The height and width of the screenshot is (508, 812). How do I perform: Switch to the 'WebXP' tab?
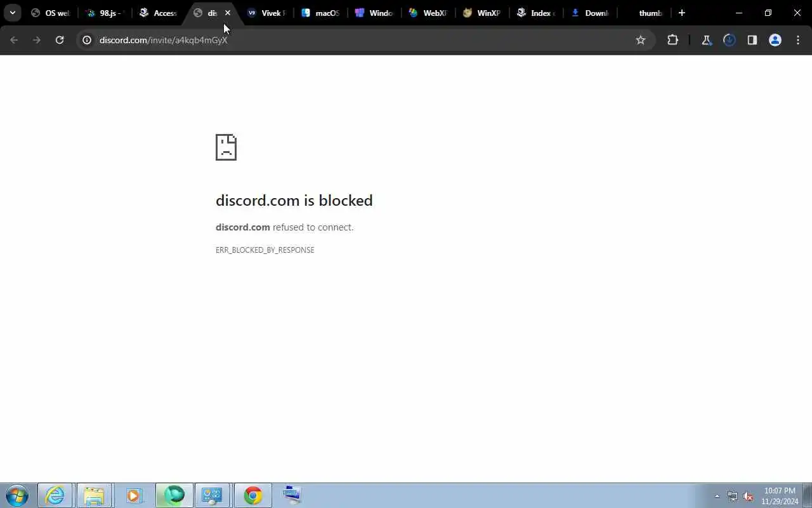coord(429,13)
